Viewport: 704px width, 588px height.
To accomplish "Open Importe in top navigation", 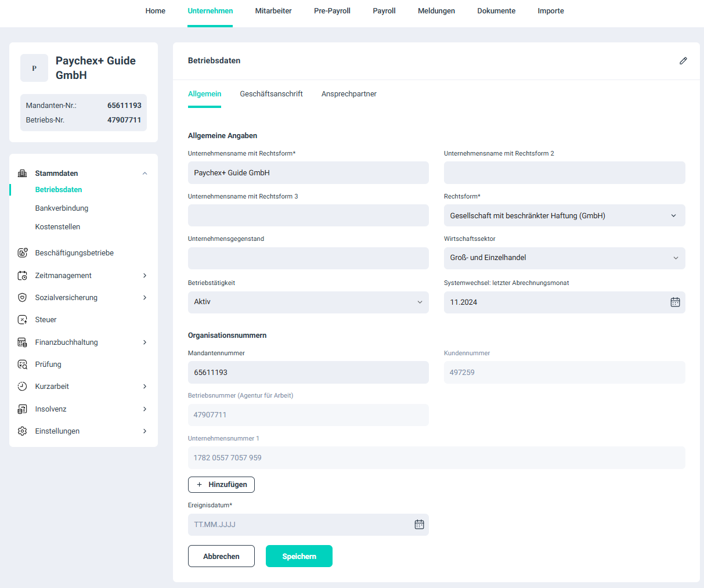I will tap(551, 11).
